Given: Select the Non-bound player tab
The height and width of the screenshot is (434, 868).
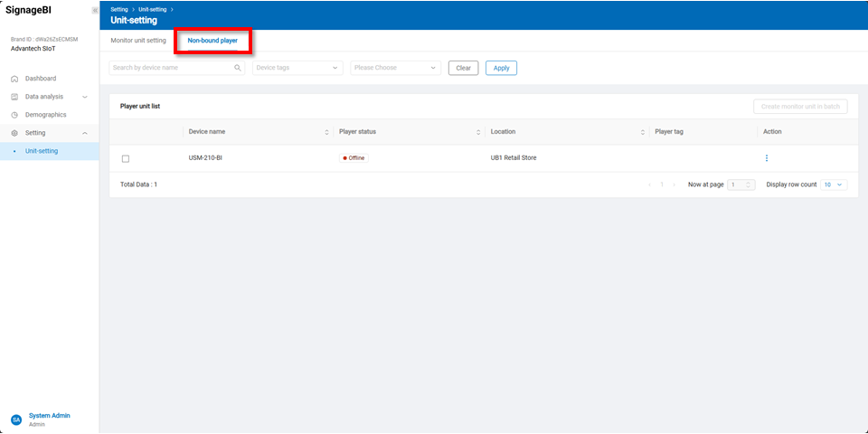Looking at the screenshot, I should coord(212,41).
